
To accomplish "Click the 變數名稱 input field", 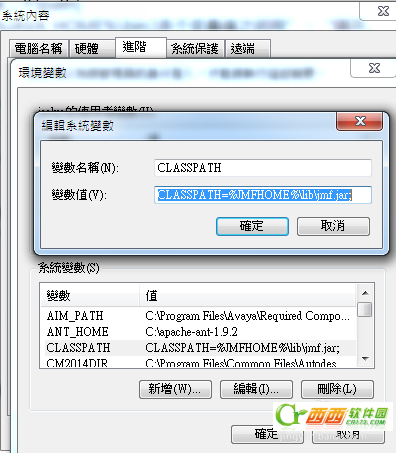I will (x=263, y=168).
